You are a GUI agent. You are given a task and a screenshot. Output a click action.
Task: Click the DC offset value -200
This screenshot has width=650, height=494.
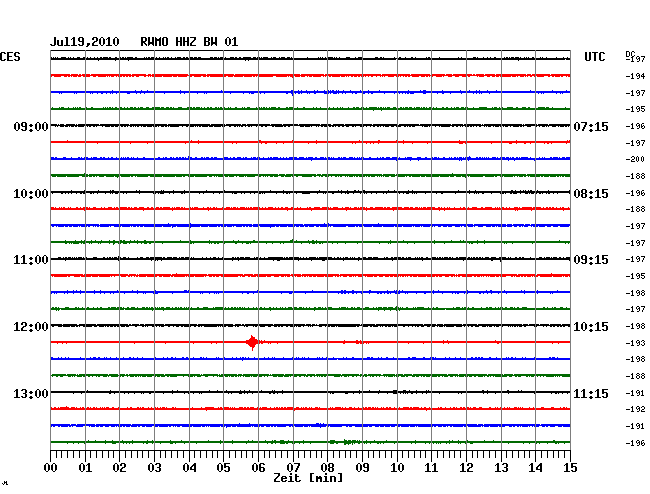coord(635,159)
